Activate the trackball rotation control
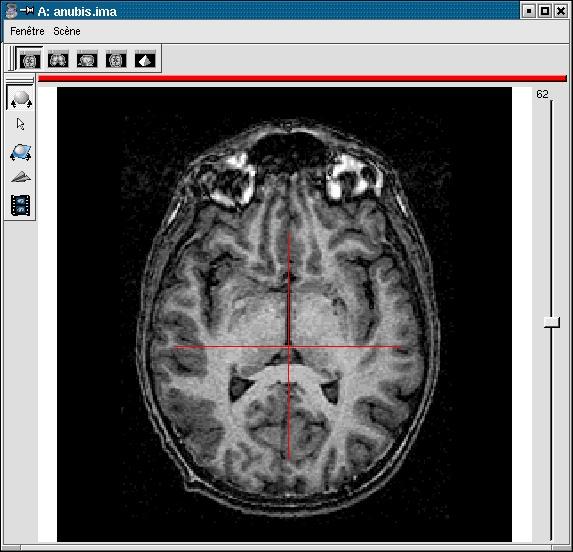This screenshot has width=573, height=552. click(21, 99)
